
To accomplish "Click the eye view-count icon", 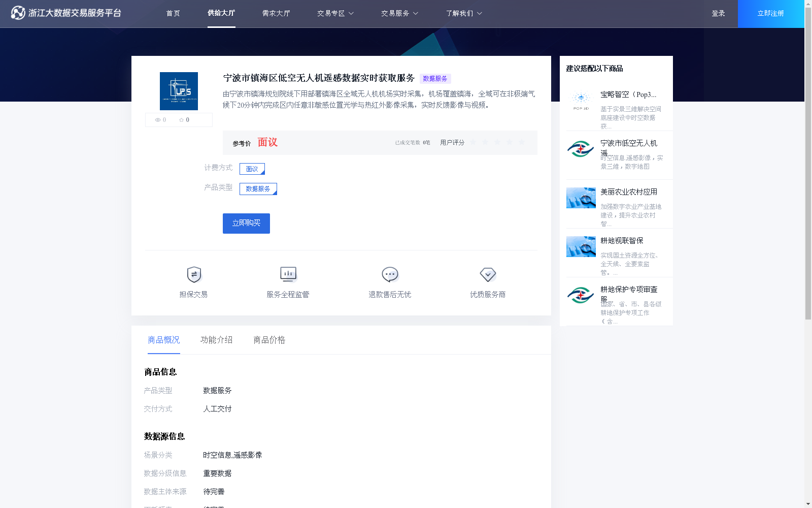I will tap(158, 120).
